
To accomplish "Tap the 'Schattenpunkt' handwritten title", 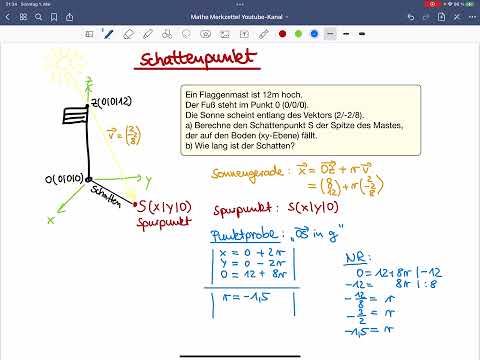I will coord(198,59).
